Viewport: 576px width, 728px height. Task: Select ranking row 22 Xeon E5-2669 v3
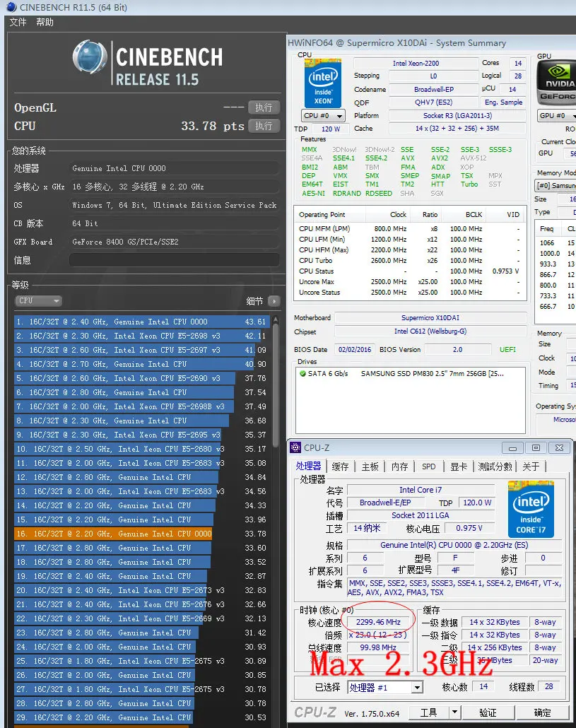[x=142, y=619]
